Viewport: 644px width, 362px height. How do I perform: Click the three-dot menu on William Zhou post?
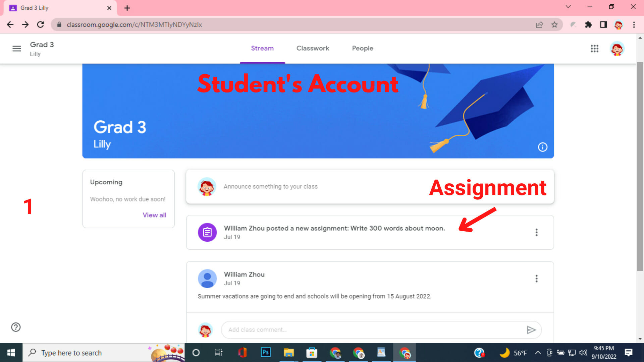(537, 279)
